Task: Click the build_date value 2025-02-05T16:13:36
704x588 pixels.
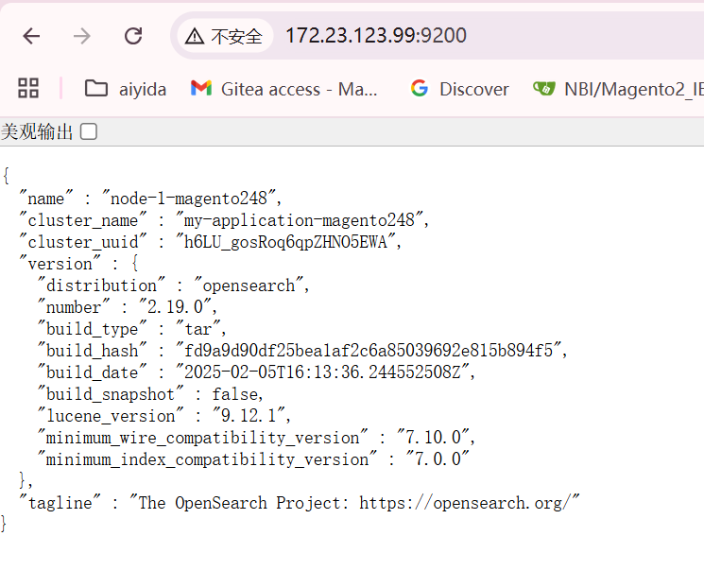Action: 323,372
